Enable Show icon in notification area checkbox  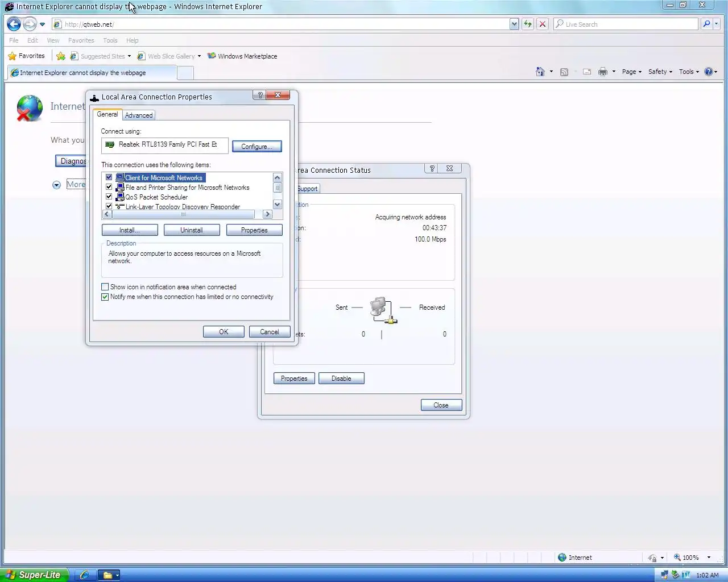tap(105, 287)
